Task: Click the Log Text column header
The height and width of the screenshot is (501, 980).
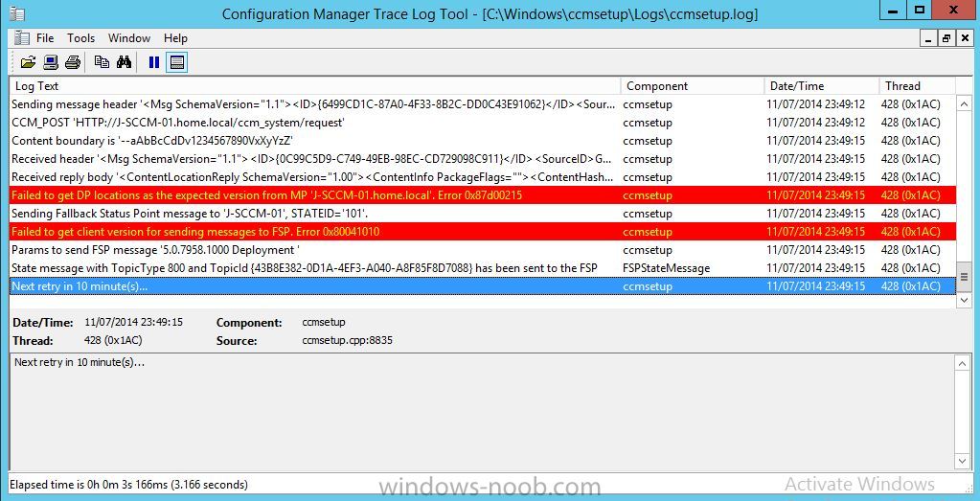Action: coord(315,86)
